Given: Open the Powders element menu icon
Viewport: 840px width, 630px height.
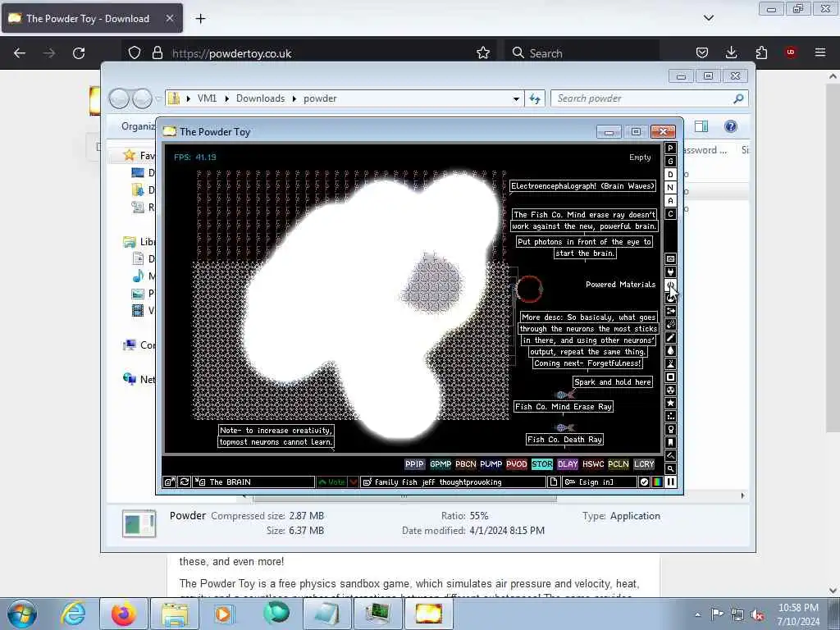Looking at the screenshot, I should (x=670, y=363).
